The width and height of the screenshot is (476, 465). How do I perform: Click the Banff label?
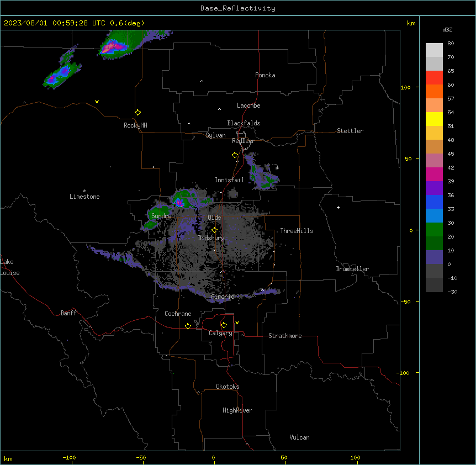(68, 313)
